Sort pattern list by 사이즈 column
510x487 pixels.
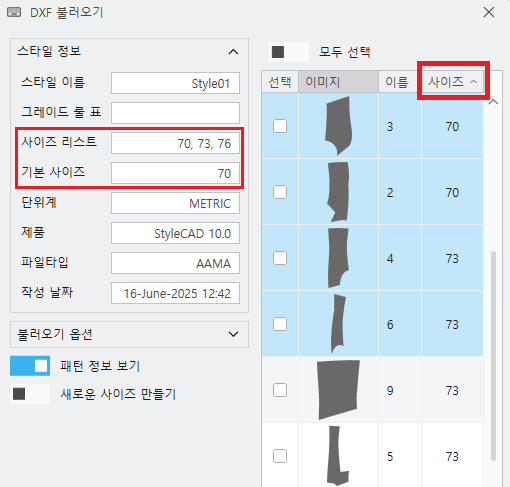[452, 82]
